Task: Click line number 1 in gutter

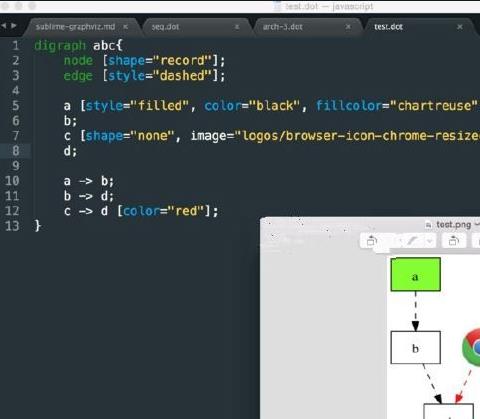Action: point(15,45)
